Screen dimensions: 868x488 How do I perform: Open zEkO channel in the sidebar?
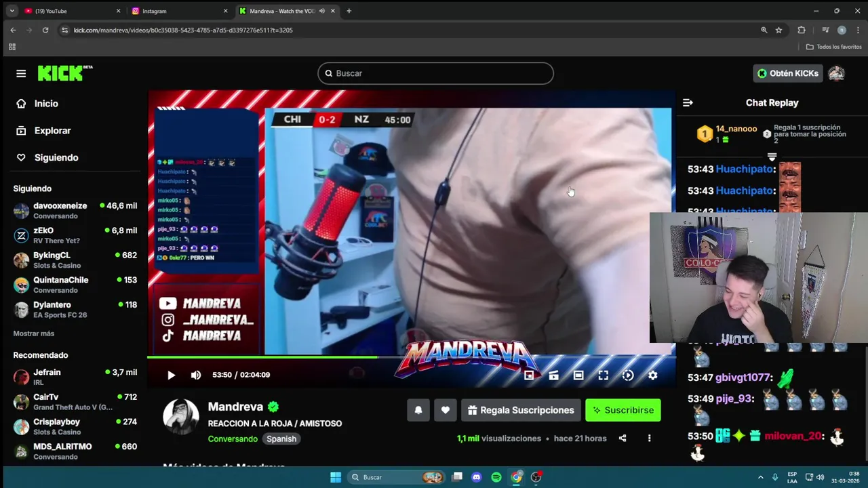point(75,235)
